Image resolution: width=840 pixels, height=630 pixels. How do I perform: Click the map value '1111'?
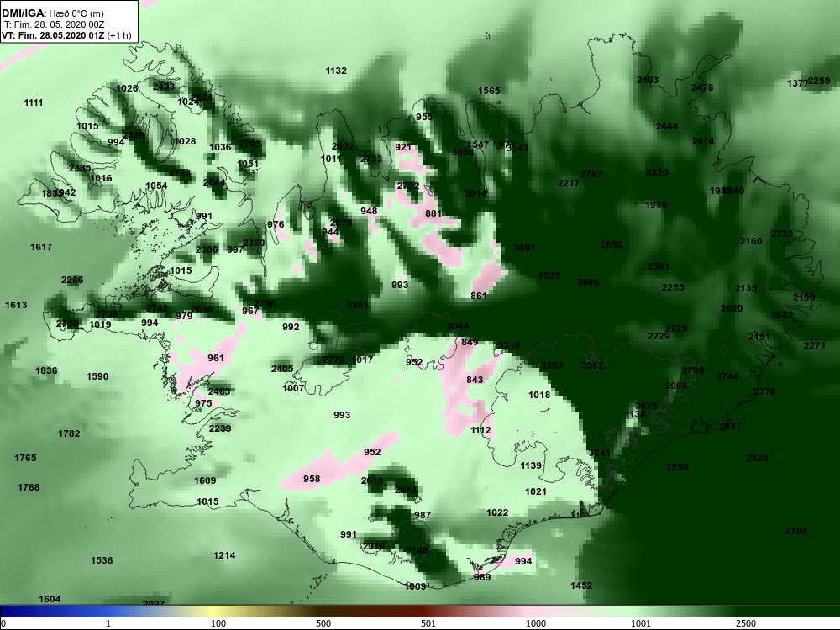[x=34, y=102]
